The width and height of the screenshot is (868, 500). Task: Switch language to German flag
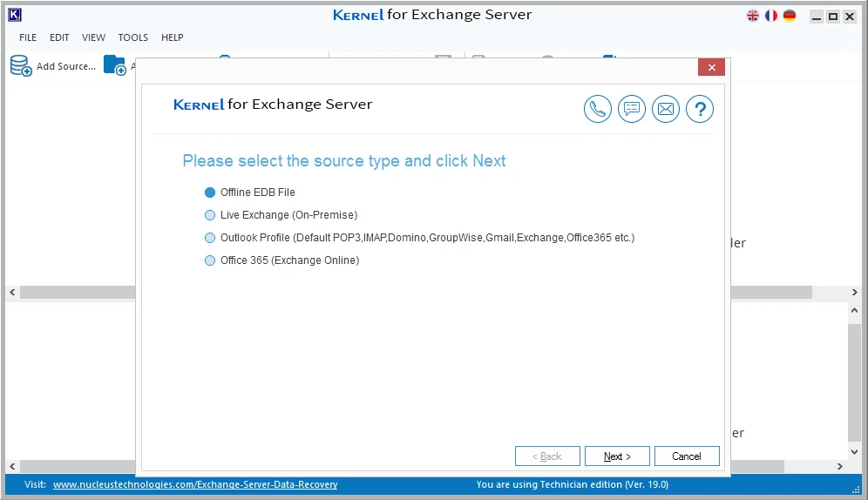click(x=790, y=16)
